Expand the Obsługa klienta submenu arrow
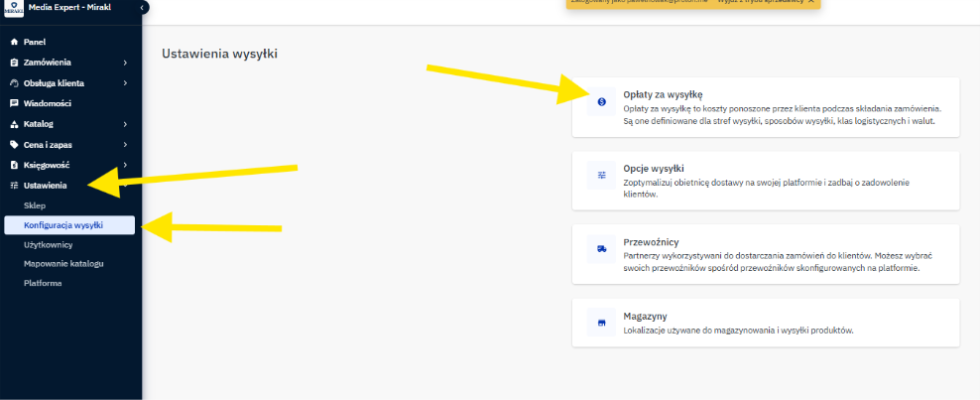The image size is (980, 400). (x=125, y=83)
